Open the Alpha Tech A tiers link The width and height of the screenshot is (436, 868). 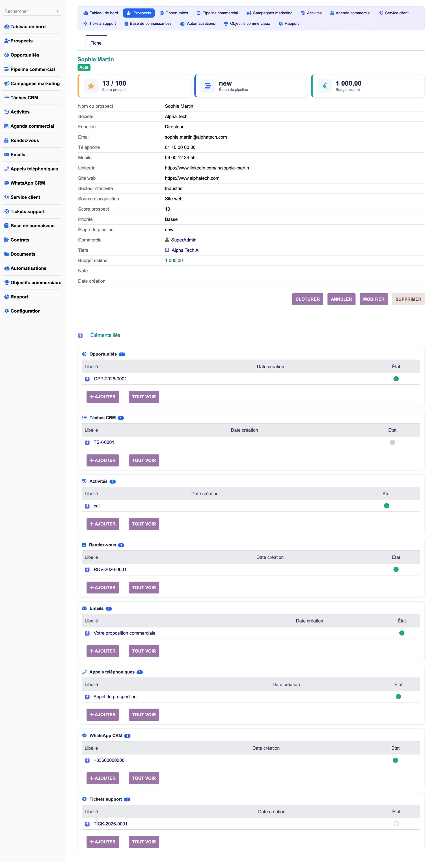(185, 250)
